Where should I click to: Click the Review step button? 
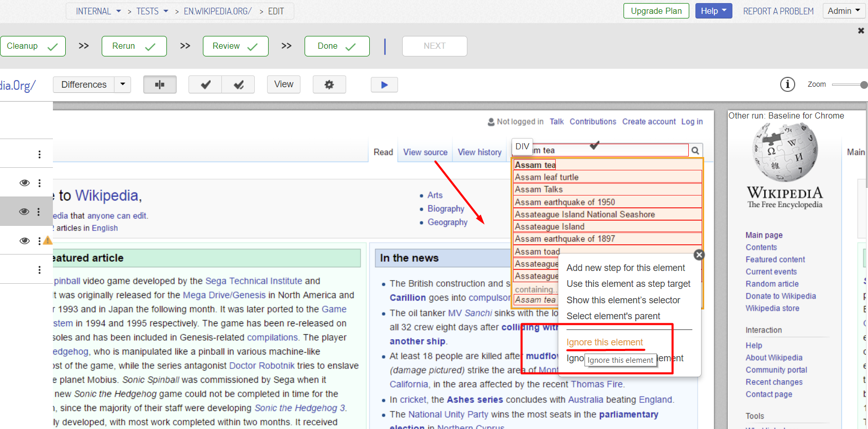(x=236, y=46)
